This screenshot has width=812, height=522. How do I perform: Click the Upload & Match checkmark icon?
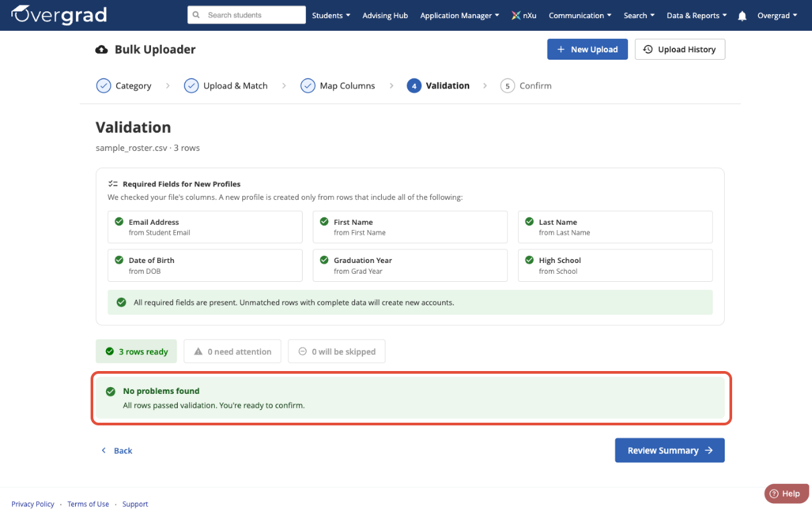click(x=191, y=86)
